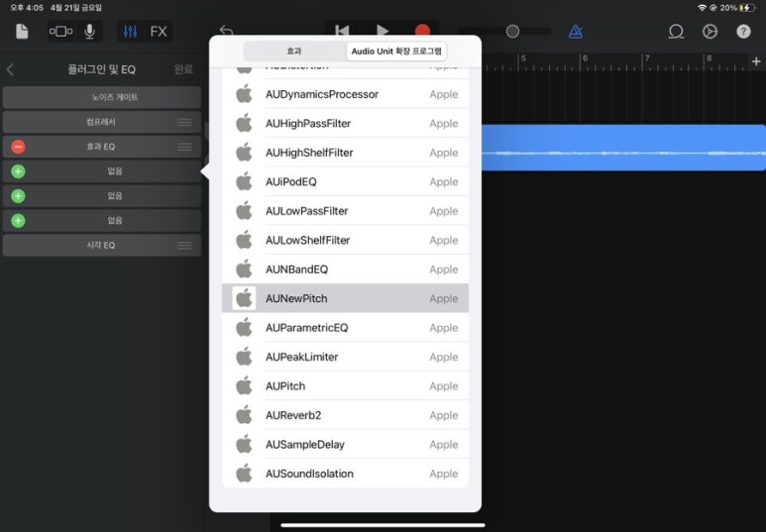The width and height of the screenshot is (766, 532).
Task: Go back with the left chevron
Action: coord(10,69)
